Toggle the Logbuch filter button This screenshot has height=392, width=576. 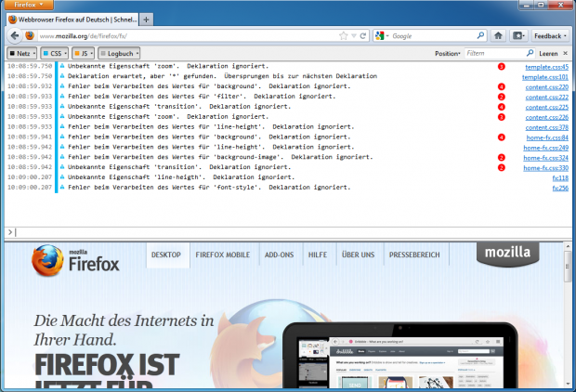click(x=117, y=53)
